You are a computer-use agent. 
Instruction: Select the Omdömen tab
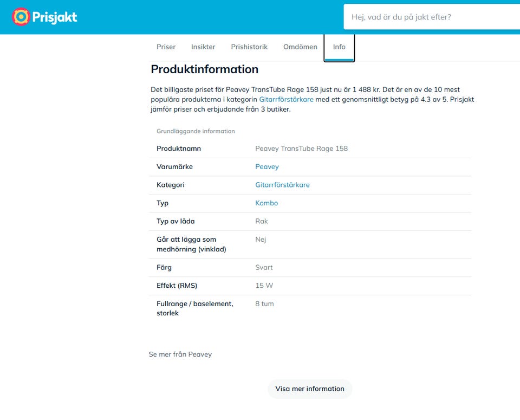pos(300,47)
